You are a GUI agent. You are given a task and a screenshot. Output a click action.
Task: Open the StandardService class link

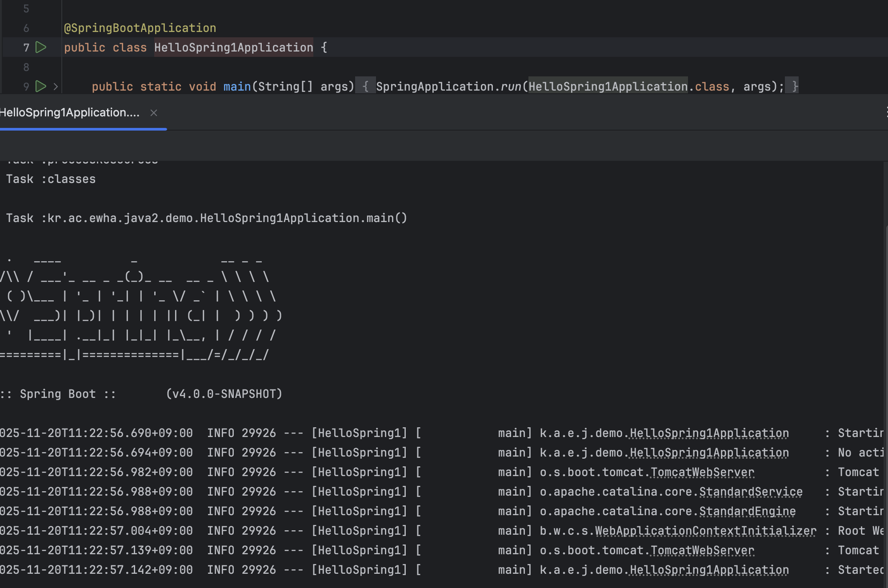[x=751, y=492]
